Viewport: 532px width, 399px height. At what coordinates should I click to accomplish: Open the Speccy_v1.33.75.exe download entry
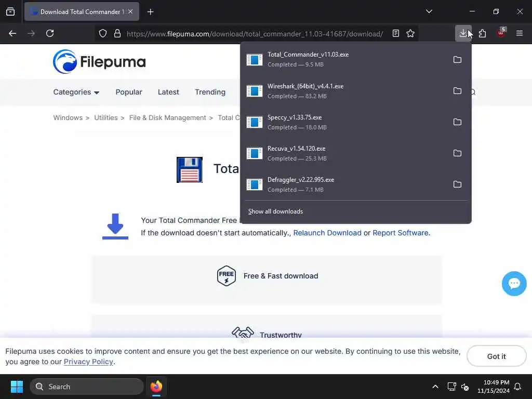coord(344,122)
